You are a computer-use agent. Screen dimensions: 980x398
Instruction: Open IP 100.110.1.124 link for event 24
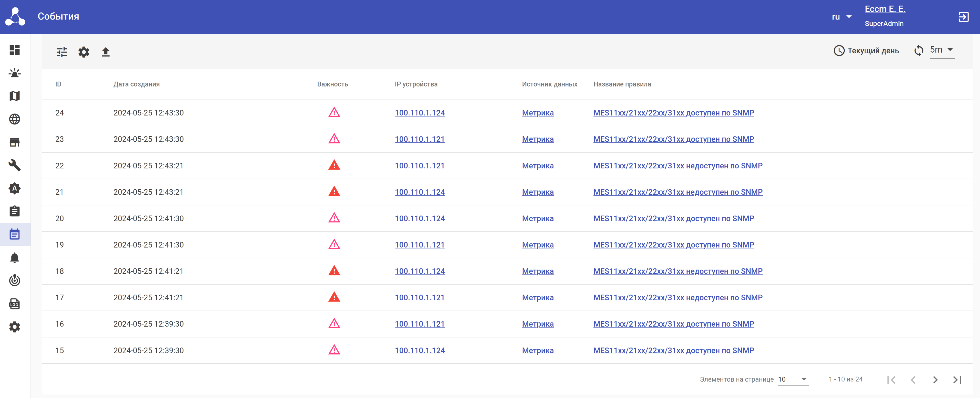420,113
